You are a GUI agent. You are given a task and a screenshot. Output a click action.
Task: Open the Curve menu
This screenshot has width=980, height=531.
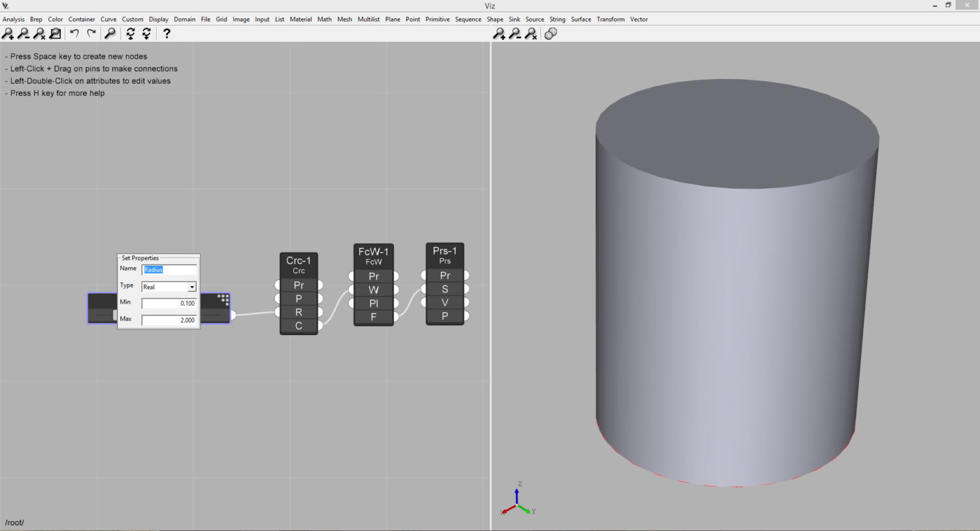[x=108, y=19]
